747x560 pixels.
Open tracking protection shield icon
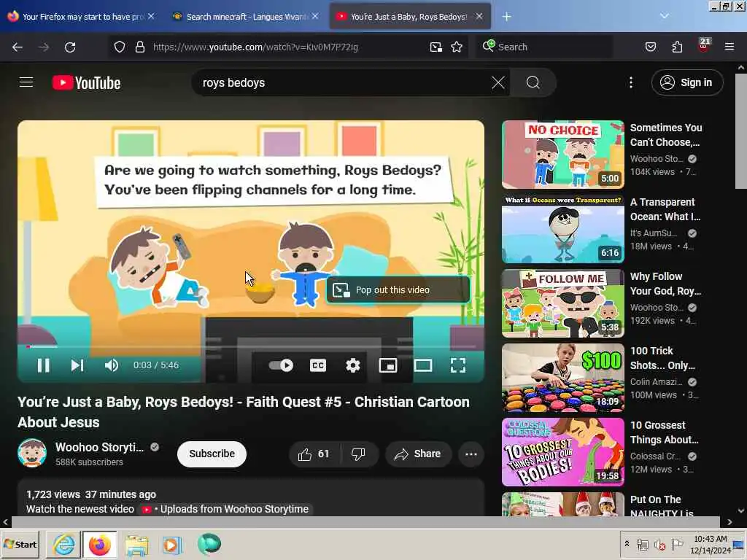[120, 47]
